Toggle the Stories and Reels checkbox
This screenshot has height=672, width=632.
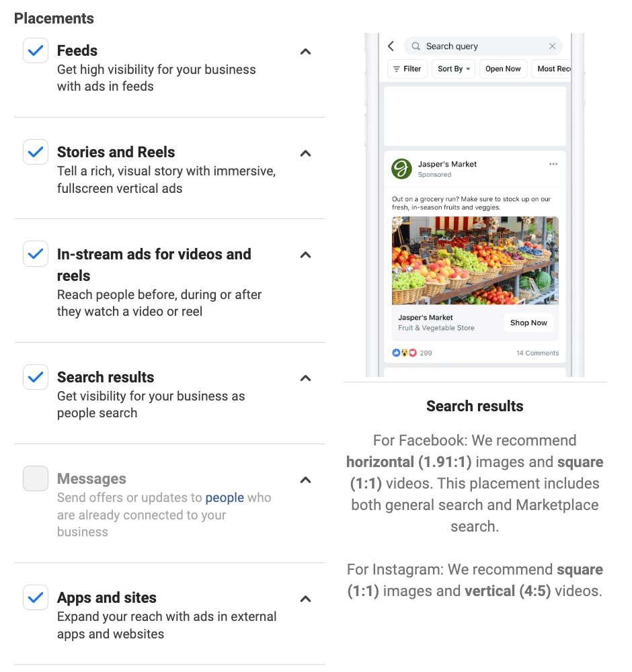(x=36, y=152)
